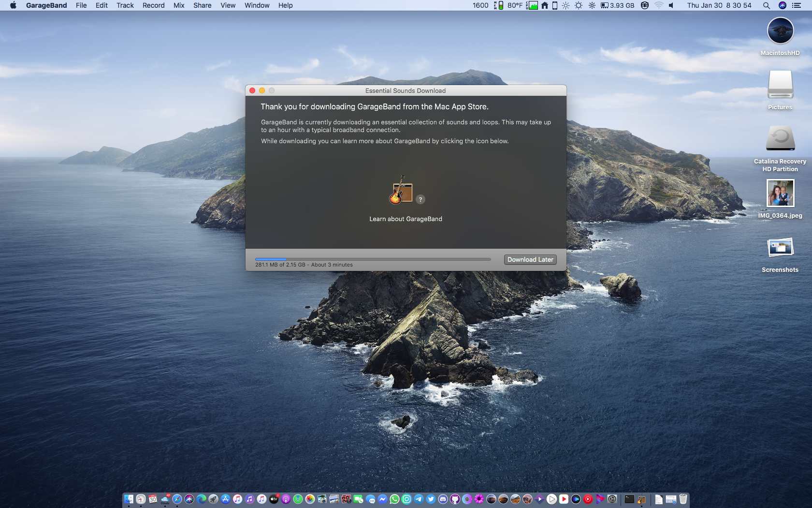This screenshot has height=508, width=812.
Task: Open the View menu
Action: click(x=228, y=5)
